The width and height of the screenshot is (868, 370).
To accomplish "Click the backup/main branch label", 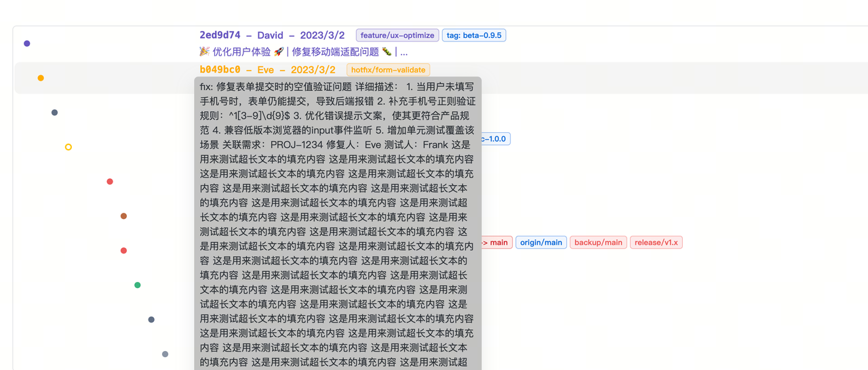I will [x=598, y=243].
